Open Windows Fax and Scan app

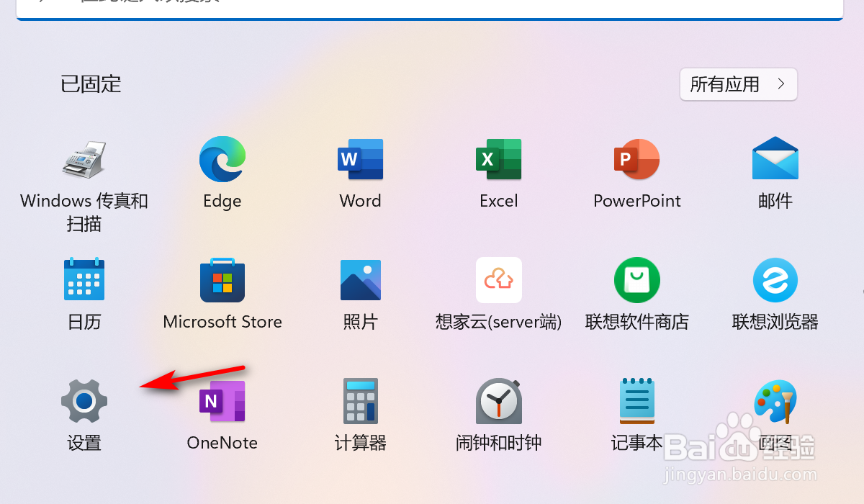point(84,159)
